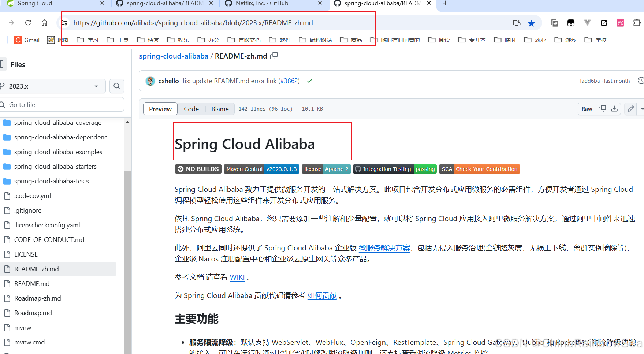The height and width of the screenshot is (354, 644).
Task: Click the green commit status checkmark
Action: click(310, 81)
